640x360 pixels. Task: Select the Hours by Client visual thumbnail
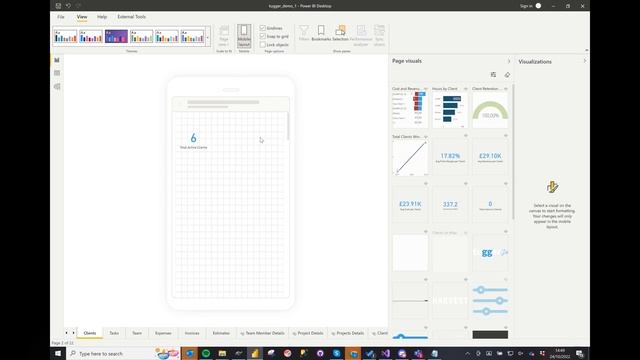pyautogui.click(x=450, y=110)
